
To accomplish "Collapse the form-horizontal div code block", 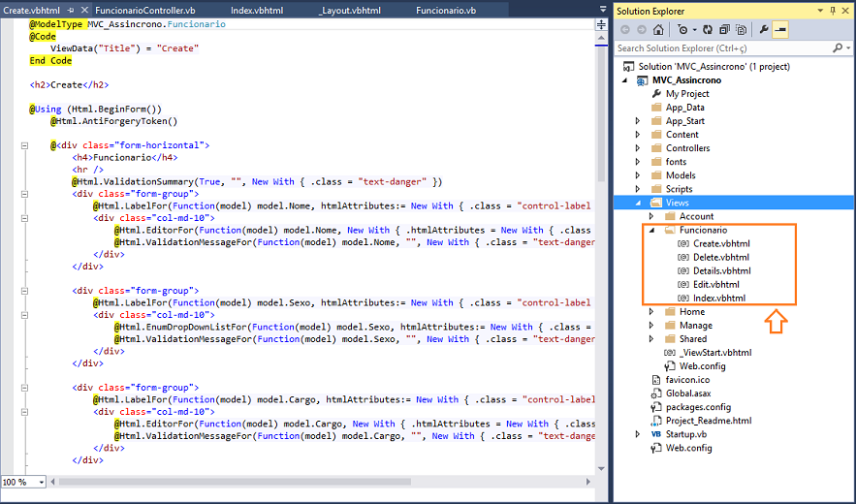I will [24, 145].
